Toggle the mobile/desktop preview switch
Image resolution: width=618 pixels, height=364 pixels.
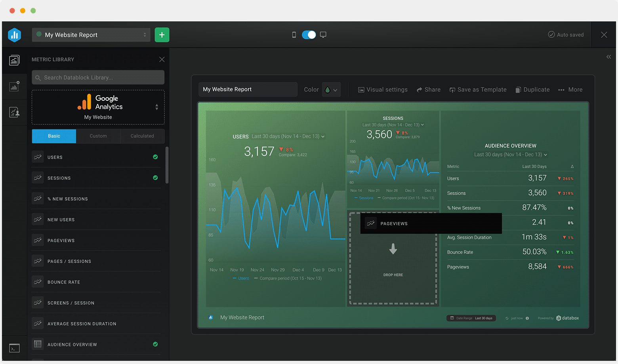(x=309, y=35)
